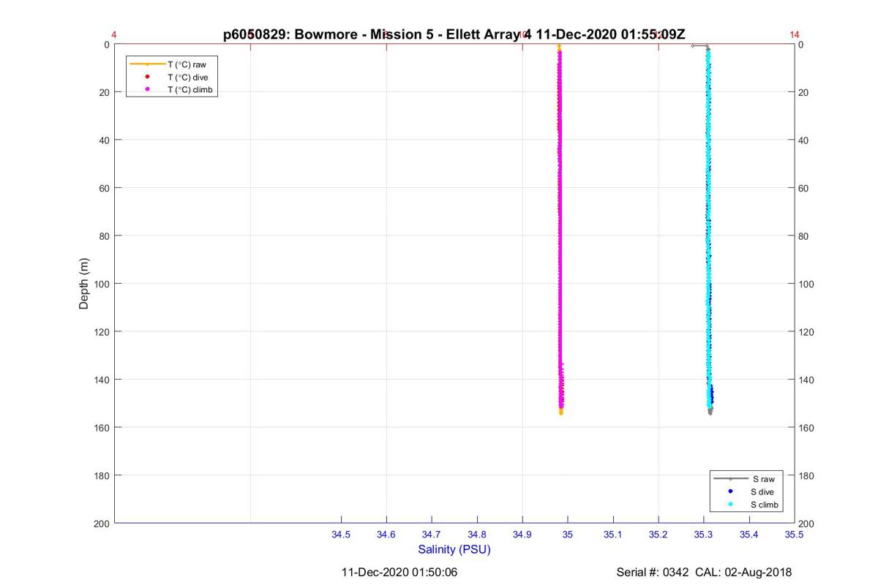The height and width of the screenshot is (588, 878).
Task: Click the 34.8 salinity tick label
Action: tap(477, 535)
